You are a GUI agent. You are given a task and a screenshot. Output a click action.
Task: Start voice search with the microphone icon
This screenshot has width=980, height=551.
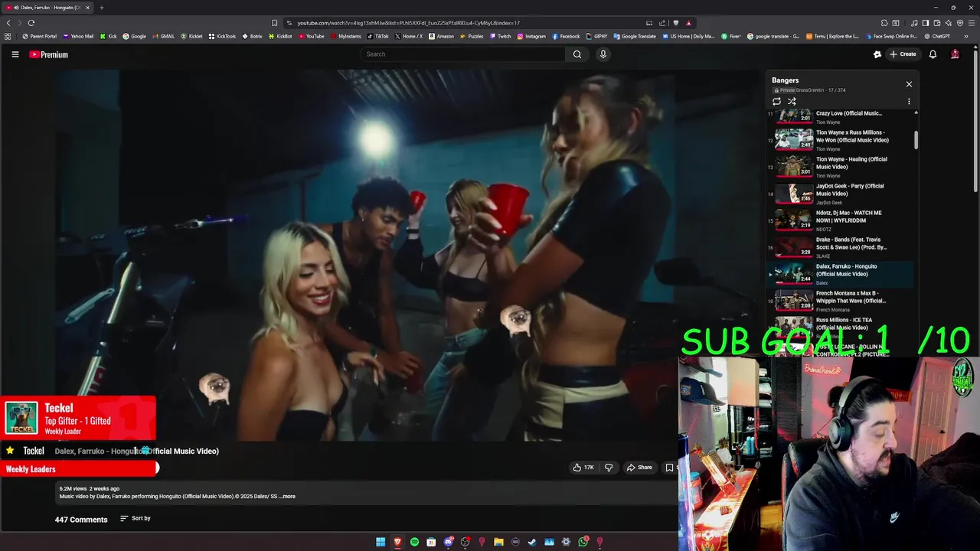(x=603, y=54)
